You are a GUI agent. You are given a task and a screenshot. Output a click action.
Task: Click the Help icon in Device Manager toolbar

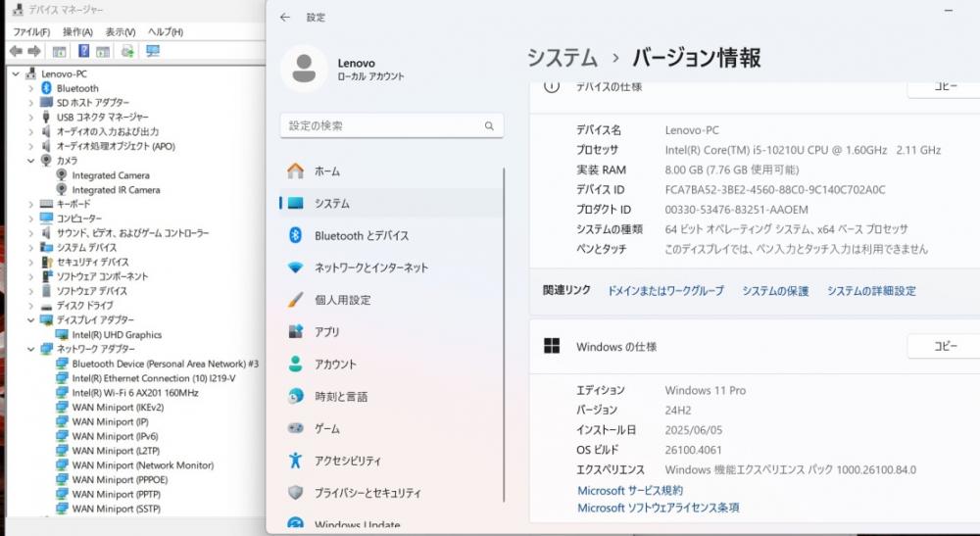[x=83, y=51]
